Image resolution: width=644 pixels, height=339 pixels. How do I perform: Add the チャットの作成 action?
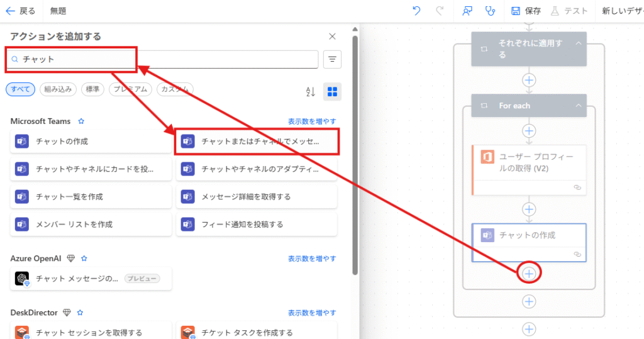[91, 142]
